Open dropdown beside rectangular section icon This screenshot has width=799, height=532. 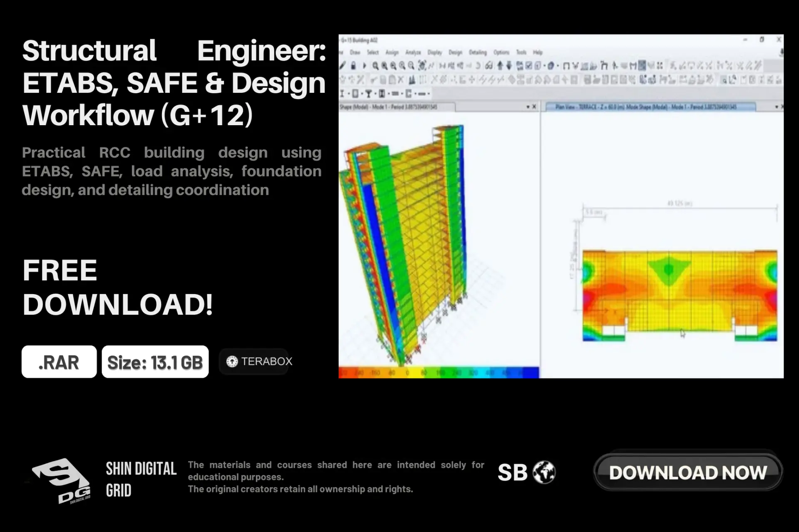[x=362, y=93]
